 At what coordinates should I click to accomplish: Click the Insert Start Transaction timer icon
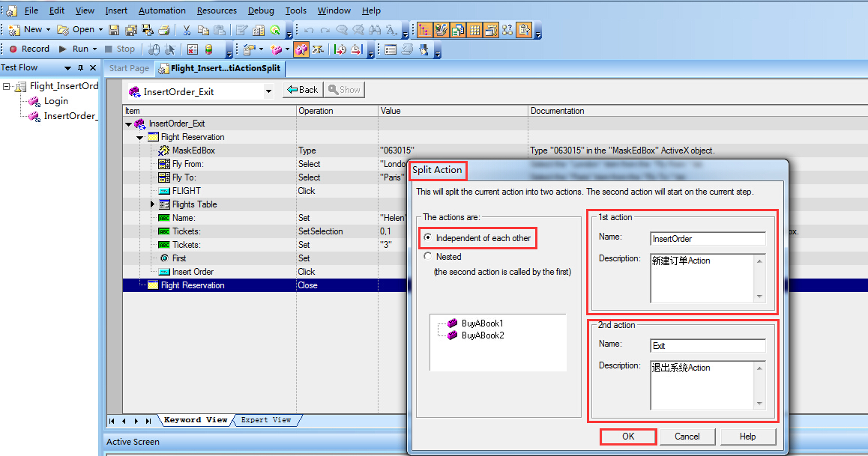coord(340,49)
